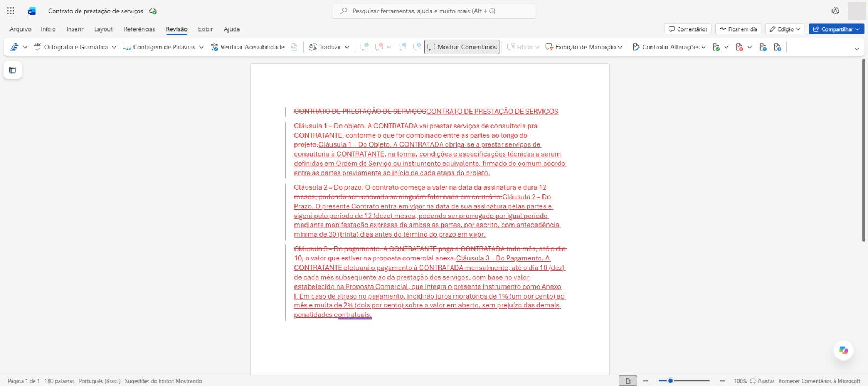Click Contagem de Palavras
This screenshot has height=386, width=868.
click(x=159, y=47)
